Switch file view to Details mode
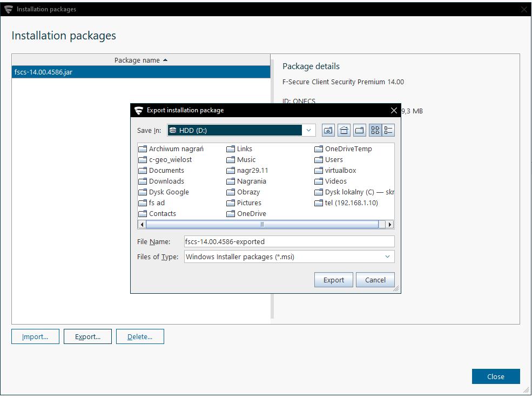This screenshot has width=532, height=398. (388, 130)
